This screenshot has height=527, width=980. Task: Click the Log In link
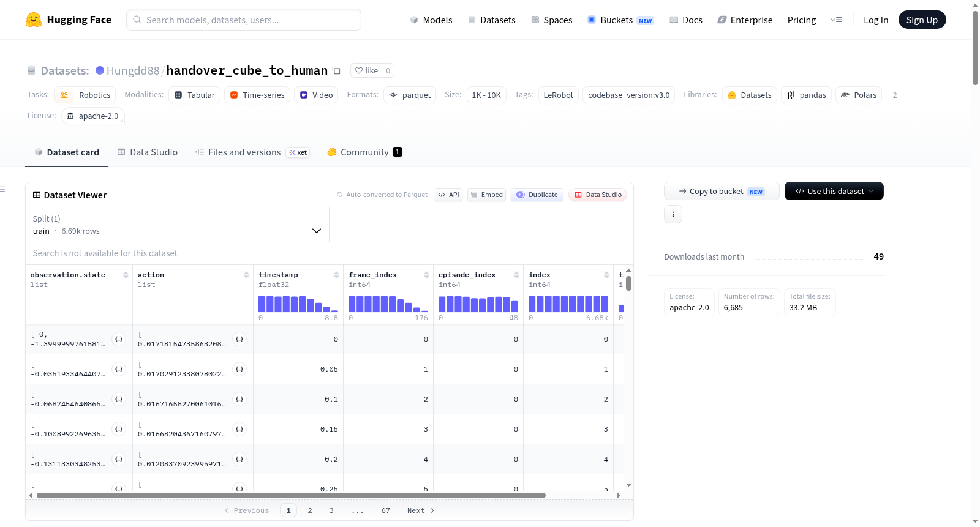[x=876, y=20]
